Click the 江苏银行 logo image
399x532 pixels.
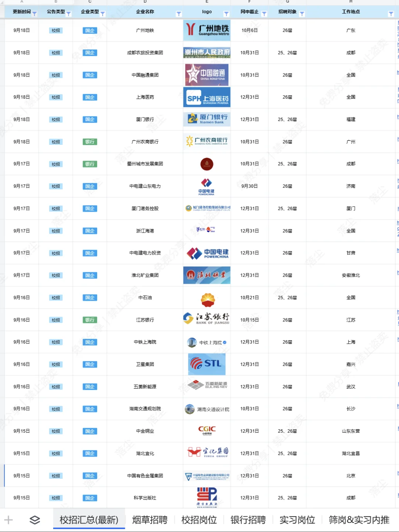(x=207, y=318)
